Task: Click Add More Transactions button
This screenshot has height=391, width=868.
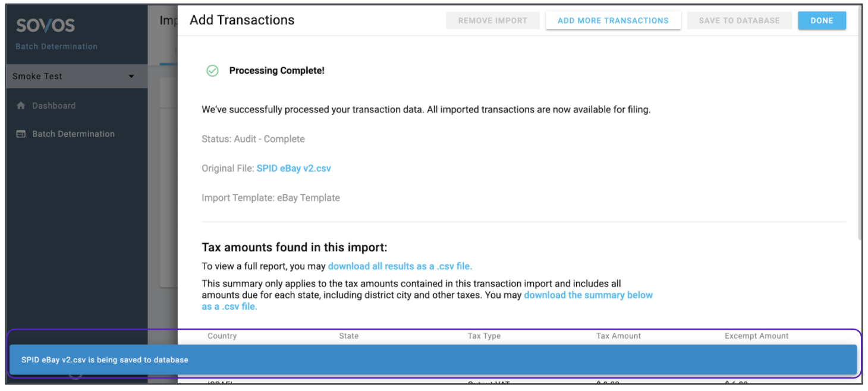Action: pyautogui.click(x=613, y=21)
